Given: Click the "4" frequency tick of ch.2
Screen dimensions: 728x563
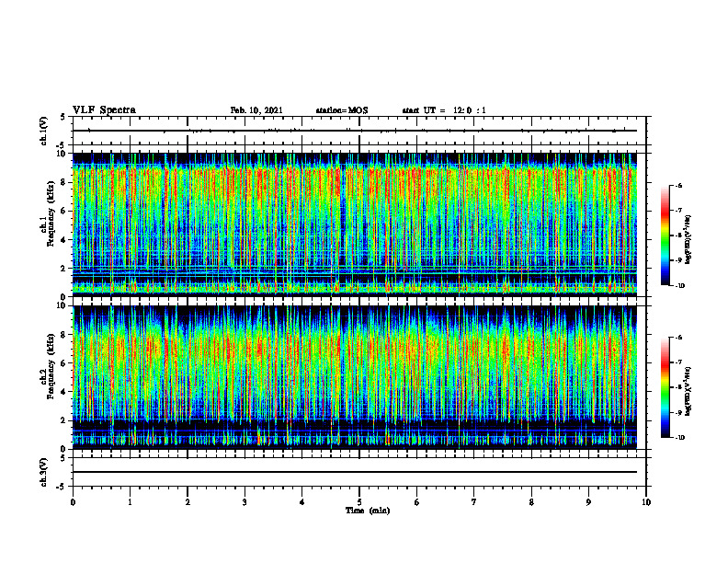Looking at the screenshot, I should click(64, 392).
